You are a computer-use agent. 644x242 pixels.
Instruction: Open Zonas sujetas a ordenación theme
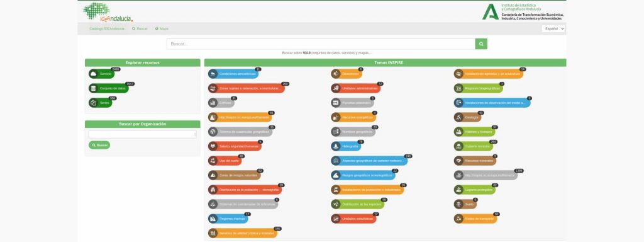247,88
